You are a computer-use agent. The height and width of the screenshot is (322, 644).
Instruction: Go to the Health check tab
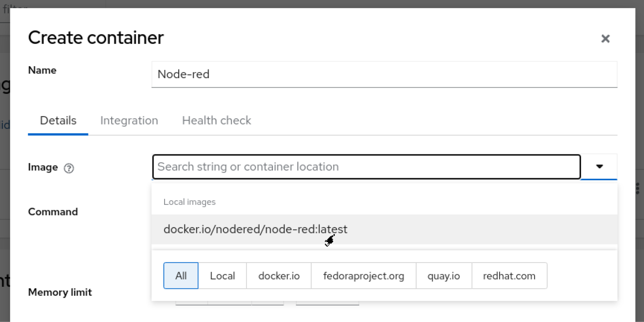coord(216,121)
